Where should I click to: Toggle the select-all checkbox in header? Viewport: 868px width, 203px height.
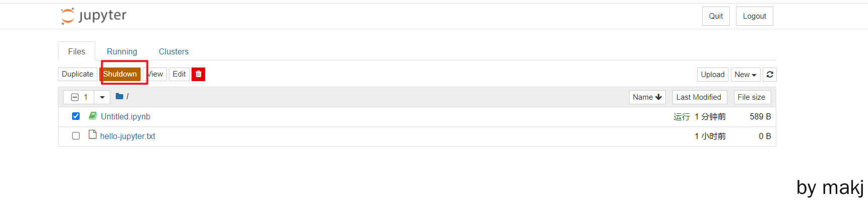click(75, 97)
